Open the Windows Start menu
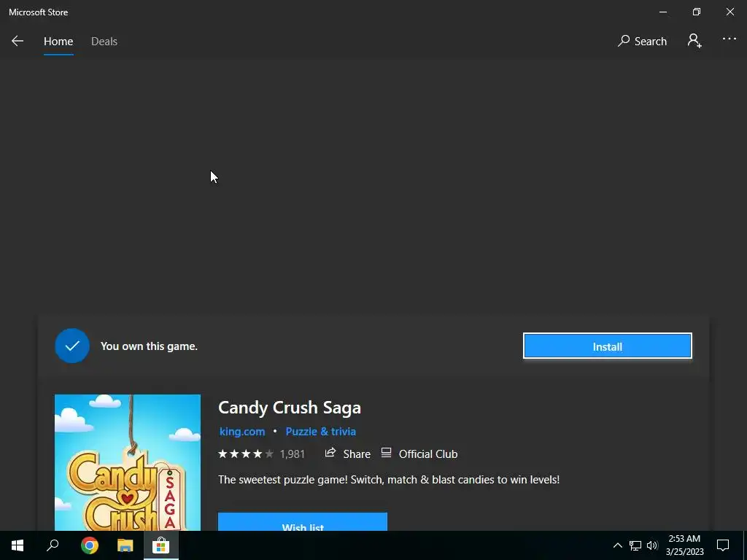 click(x=18, y=545)
